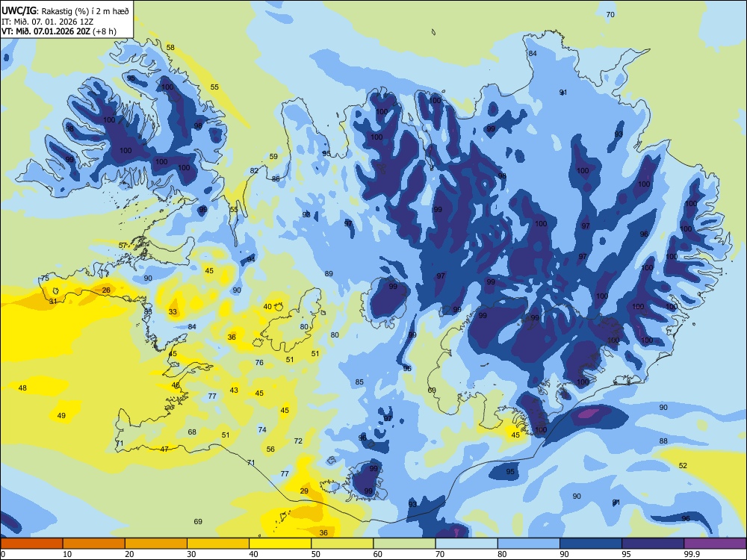Click the legend tick label "30"
The height and width of the screenshot is (560, 747).
(x=191, y=554)
